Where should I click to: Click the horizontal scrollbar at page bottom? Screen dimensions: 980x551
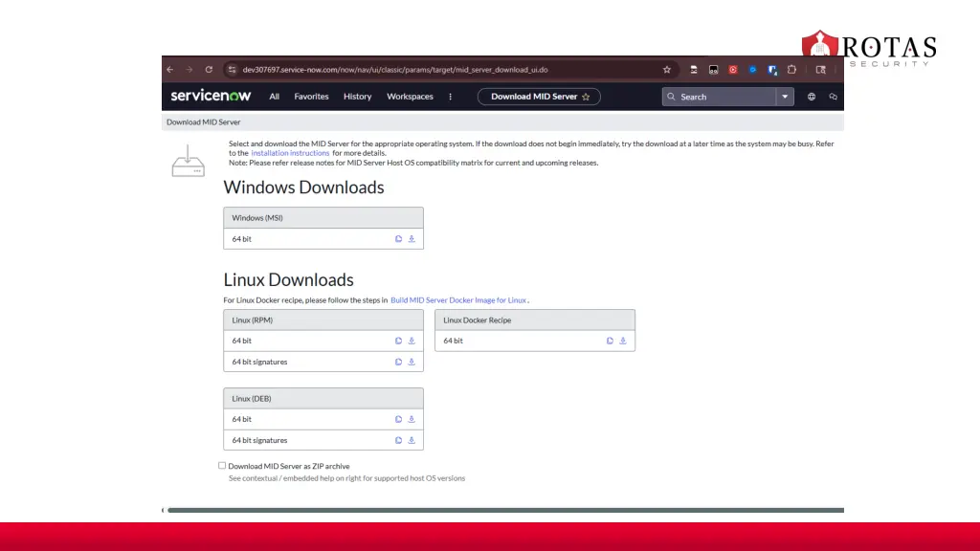point(505,511)
